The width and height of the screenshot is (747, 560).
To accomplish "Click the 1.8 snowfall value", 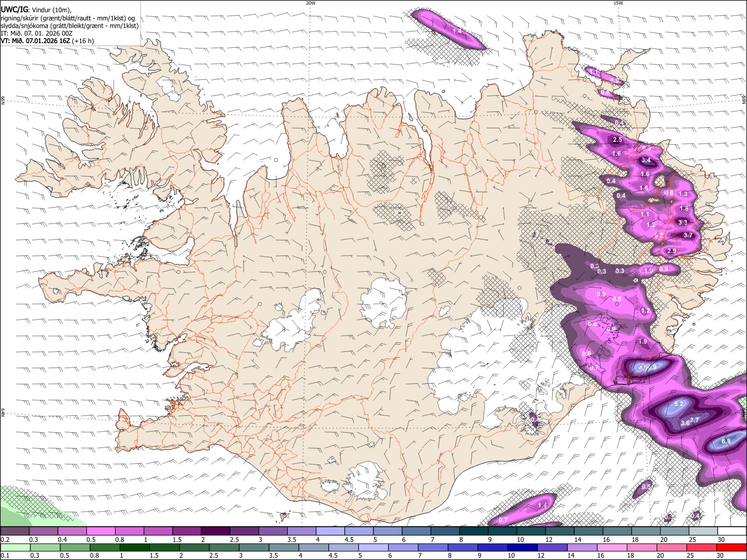I will [x=685, y=209].
